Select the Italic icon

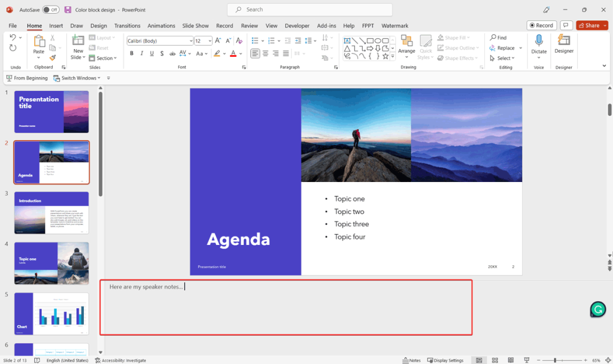[x=141, y=53]
